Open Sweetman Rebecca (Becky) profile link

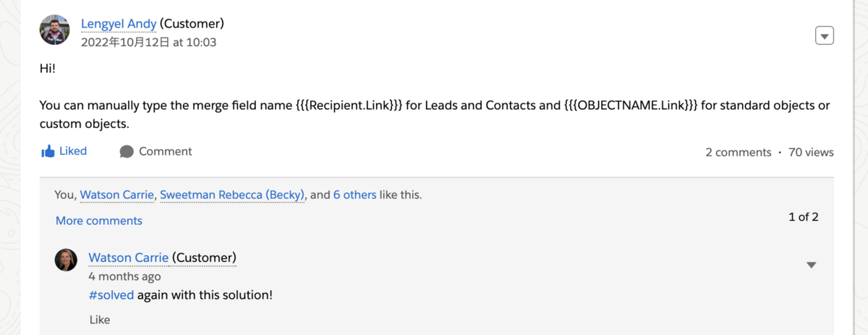[233, 195]
